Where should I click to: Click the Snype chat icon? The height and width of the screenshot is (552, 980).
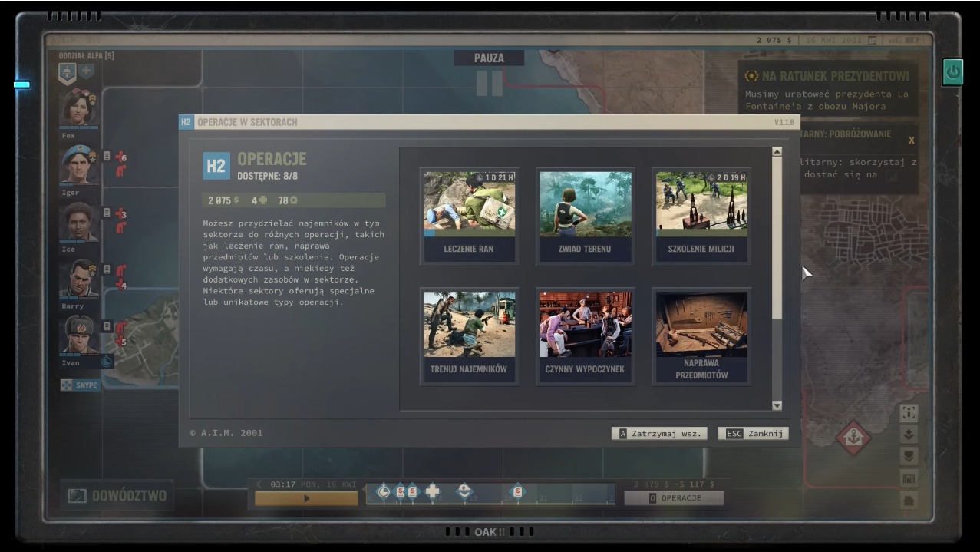pyautogui.click(x=81, y=385)
